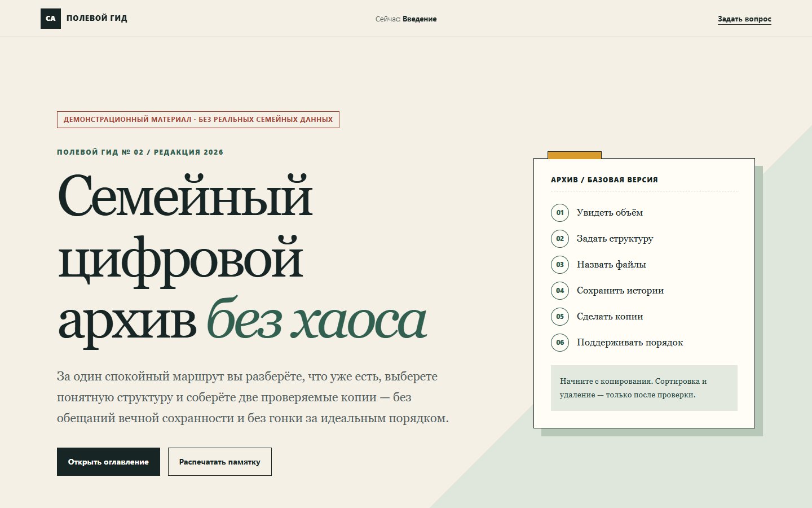
Task: Jump to chapter «Назвать файлы»
Action: 611,265
